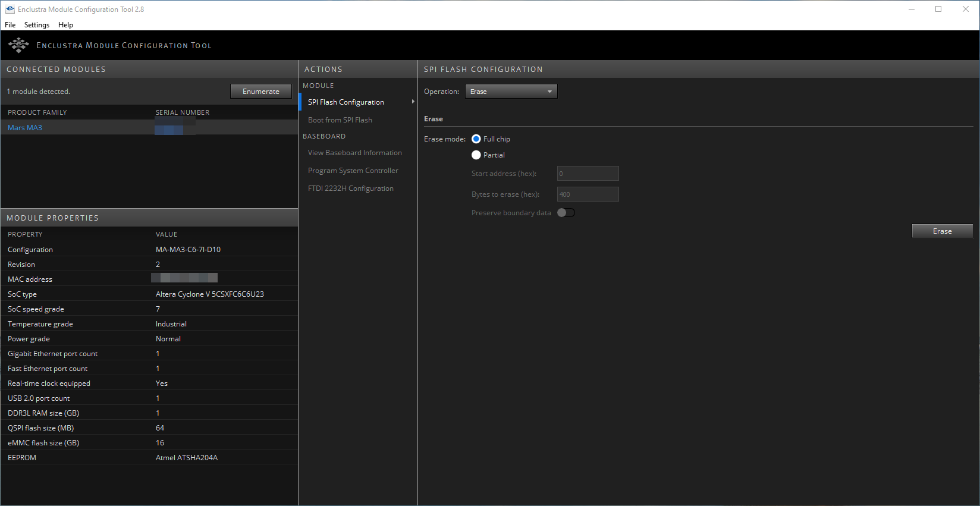The height and width of the screenshot is (506, 980).
Task: Select the Mars MA3 module row
Action: click(x=149, y=127)
